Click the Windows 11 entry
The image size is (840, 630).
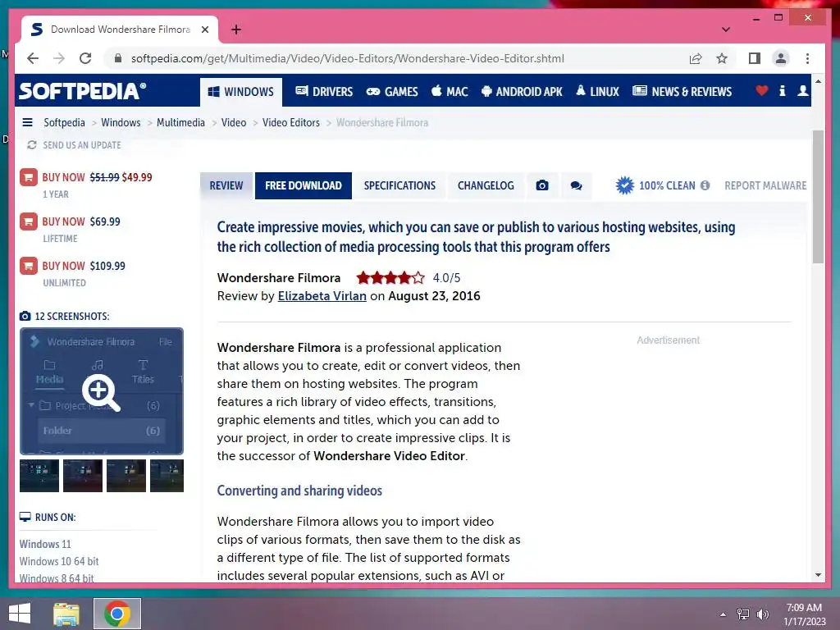coord(45,545)
